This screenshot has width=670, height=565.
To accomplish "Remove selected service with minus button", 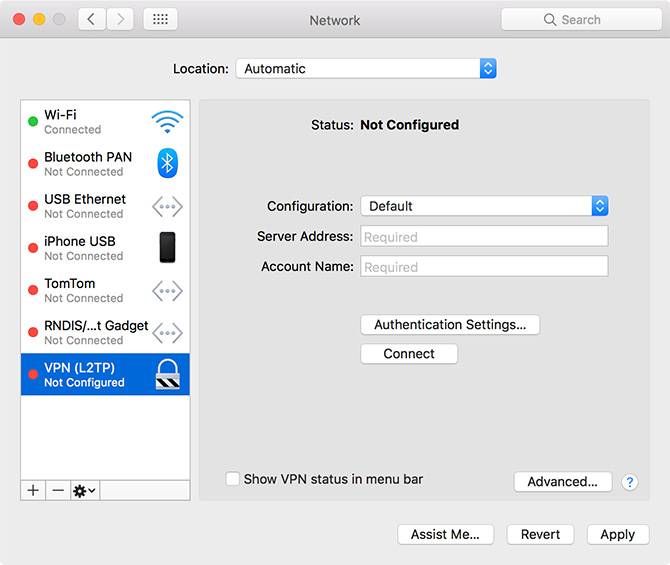I will coord(58,490).
